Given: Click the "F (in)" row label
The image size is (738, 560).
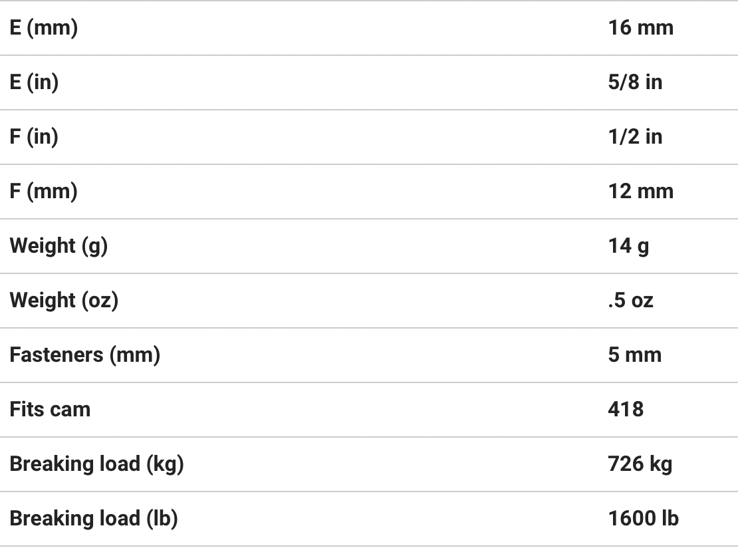Looking at the screenshot, I should tap(34, 137).
